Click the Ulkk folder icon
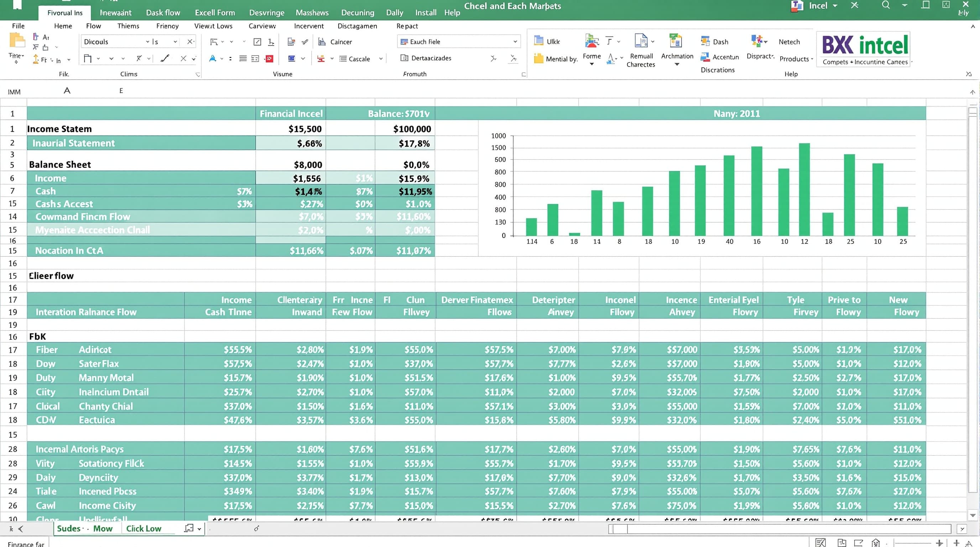This screenshot has height=547, width=980. (x=538, y=40)
